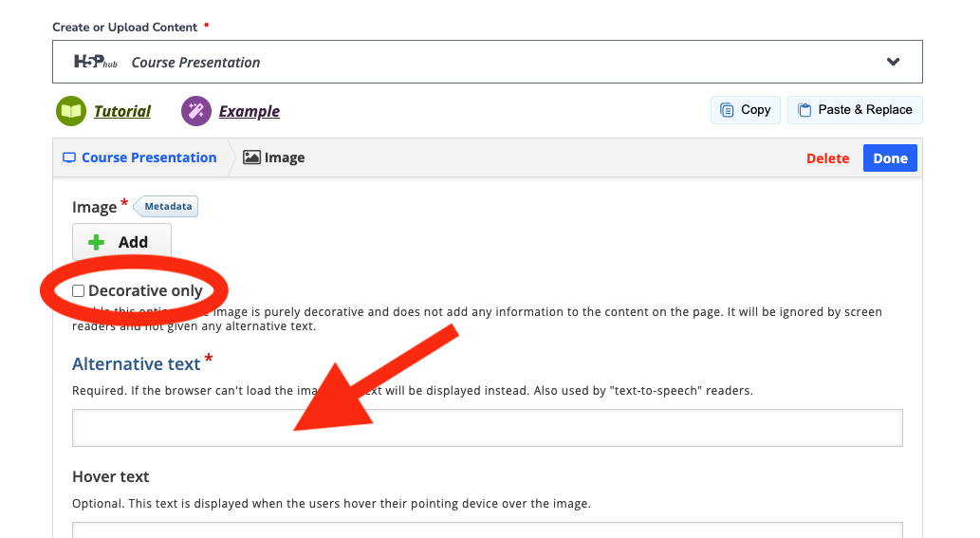Viewport: 980px width, 538px height.
Task: Select the Image breadcrumb tab
Action: coord(274,158)
